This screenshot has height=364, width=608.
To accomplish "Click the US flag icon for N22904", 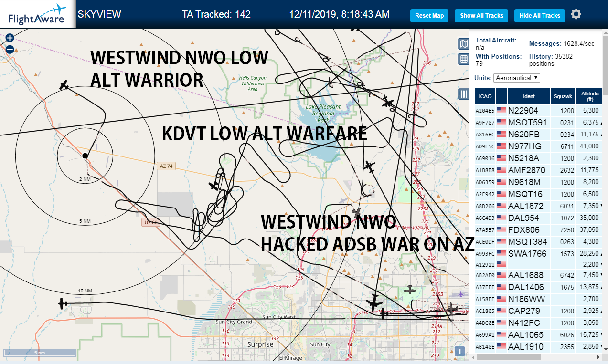I will point(501,110).
